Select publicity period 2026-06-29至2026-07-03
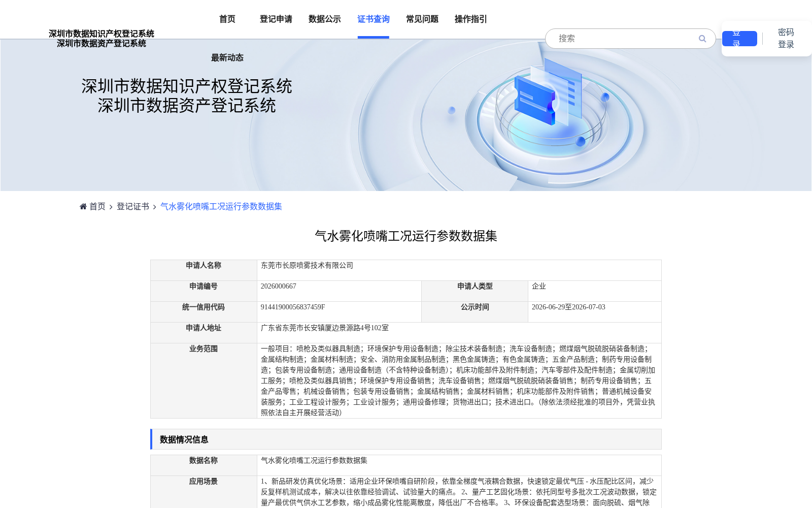The width and height of the screenshot is (812, 508). tap(568, 307)
